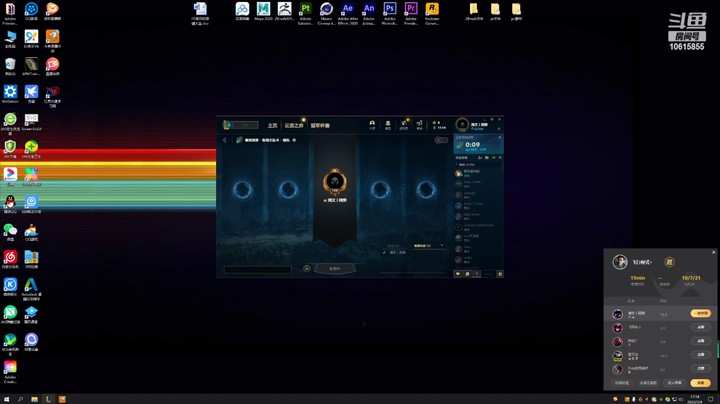Open Maya 2020 desktop shortcut
The image size is (720, 404).
(263, 11)
